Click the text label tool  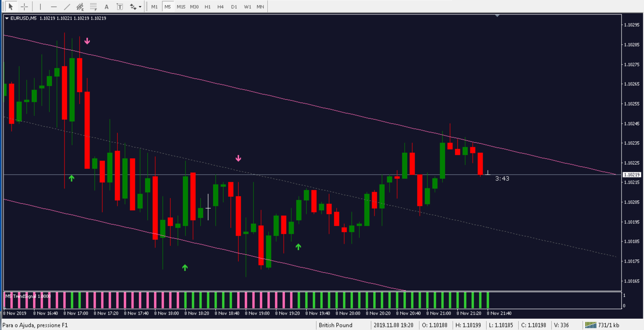tap(120, 7)
